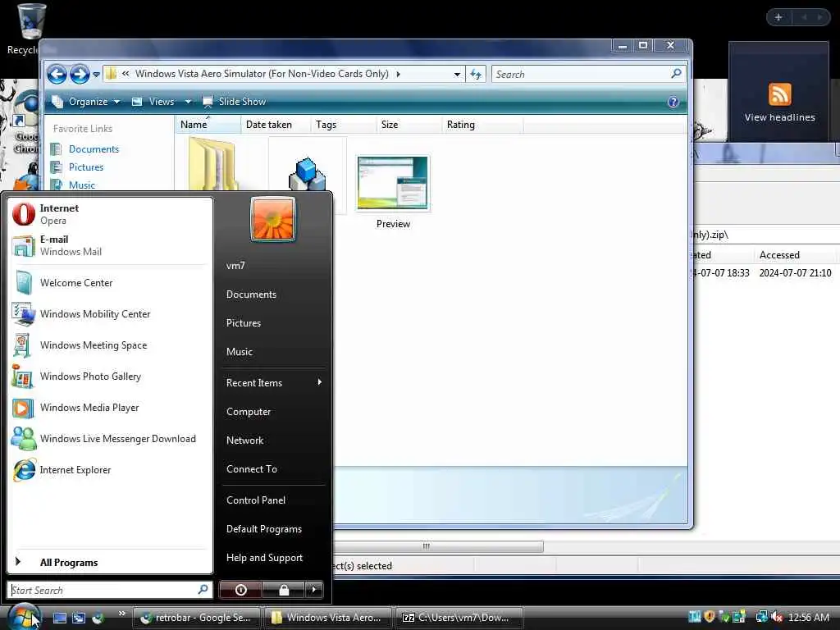Open Opera from the Internet start menu entry
The image size is (840, 630).
(110, 214)
